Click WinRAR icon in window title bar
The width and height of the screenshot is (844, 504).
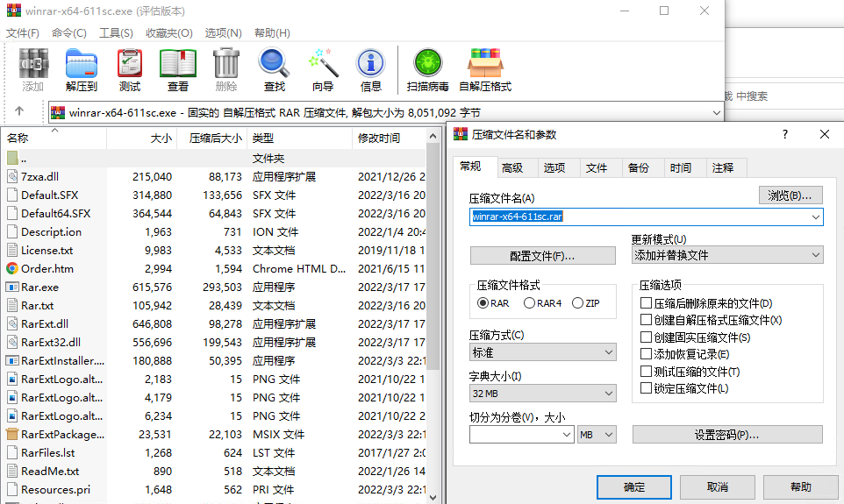(14, 11)
